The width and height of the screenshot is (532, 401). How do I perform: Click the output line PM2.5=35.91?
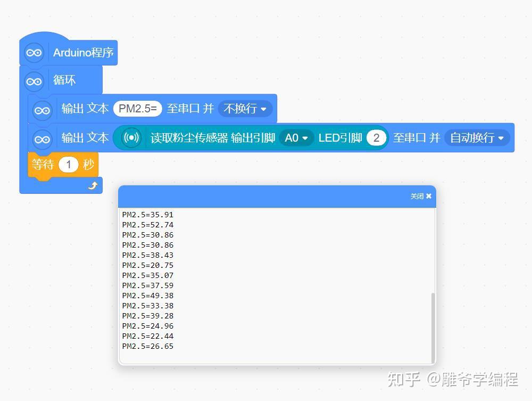click(148, 214)
